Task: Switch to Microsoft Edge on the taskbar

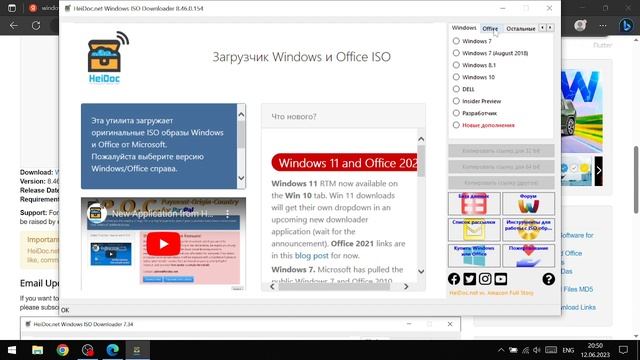Action: (x=113, y=350)
